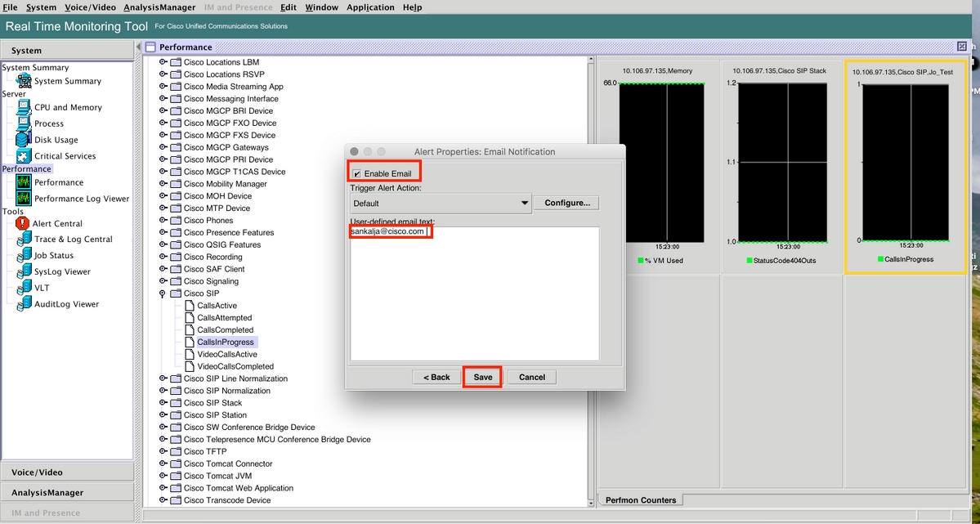Click the scroll-up arrow of counter tree
Screen dimensions: 980x524
tap(591, 60)
